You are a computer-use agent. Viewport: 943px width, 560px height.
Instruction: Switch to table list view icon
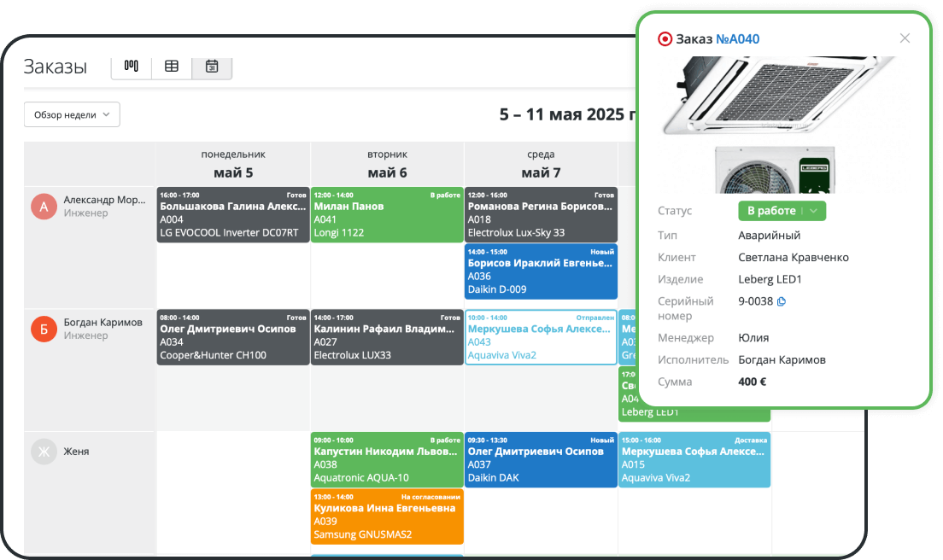[172, 67]
